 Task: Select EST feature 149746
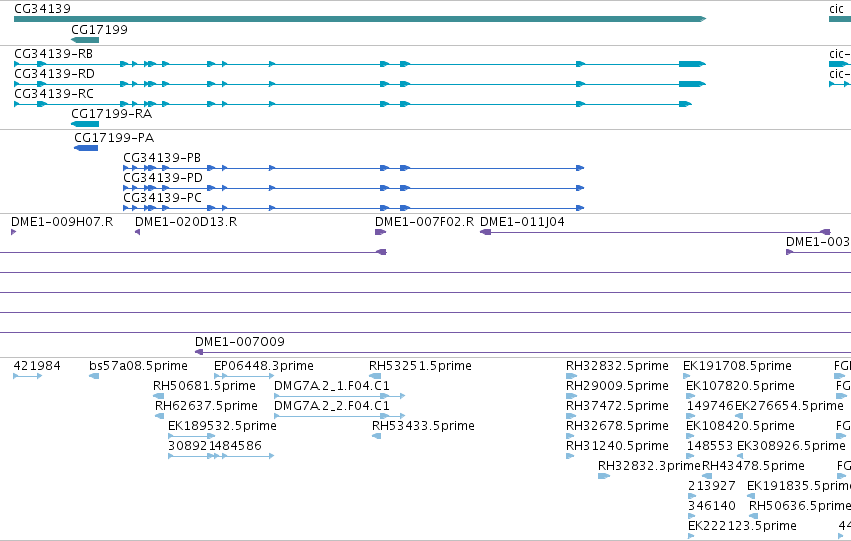690,416
